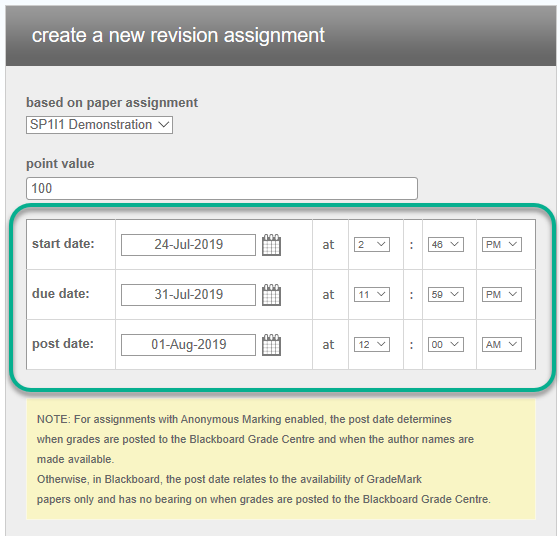Image resolution: width=560 pixels, height=536 pixels.
Task: Expand the SP1I1 Demonstration paper assignment dropdown
Action: 99,125
